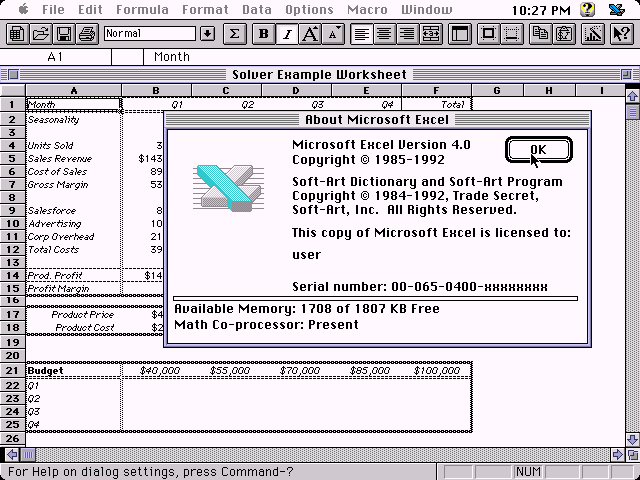Click the horizontal scroll left arrow
This screenshot has height=480, width=640.
click(12, 454)
